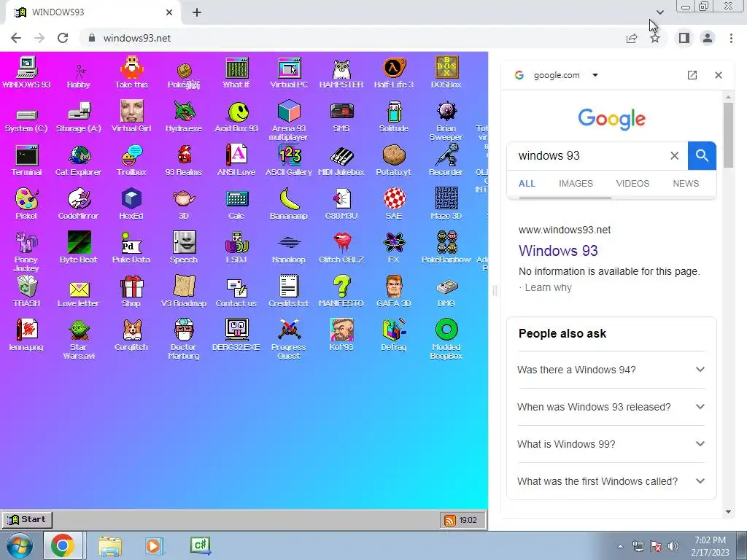Toggle the Chrome side panel button
Image resolution: width=747 pixels, height=560 pixels.
pyautogui.click(x=684, y=38)
